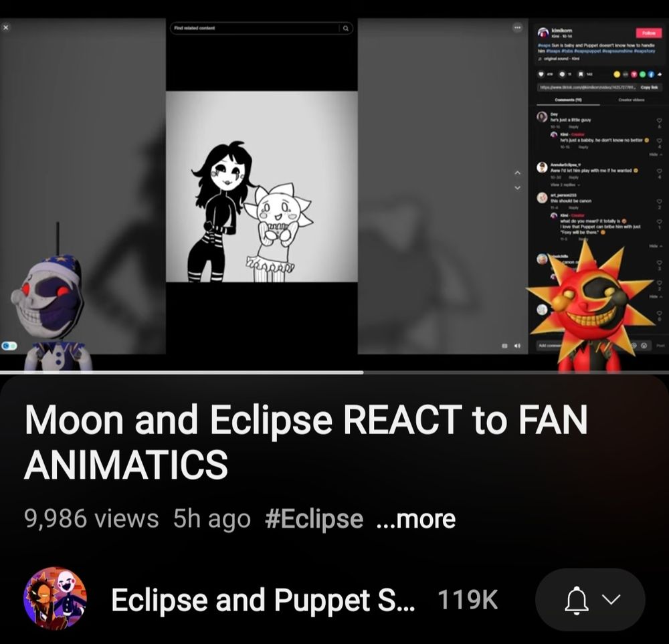Go to next video with down chevron
This screenshot has height=644, width=669.
pos(518,188)
